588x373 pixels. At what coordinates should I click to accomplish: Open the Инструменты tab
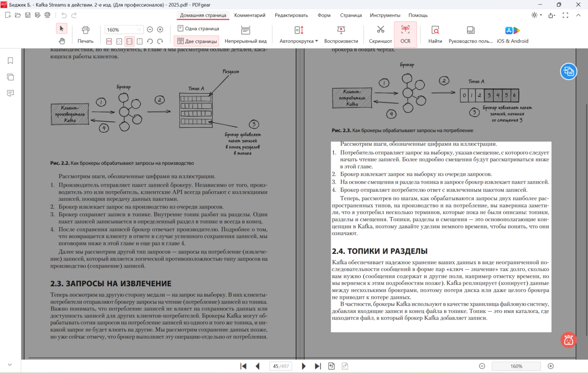tap(385, 15)
